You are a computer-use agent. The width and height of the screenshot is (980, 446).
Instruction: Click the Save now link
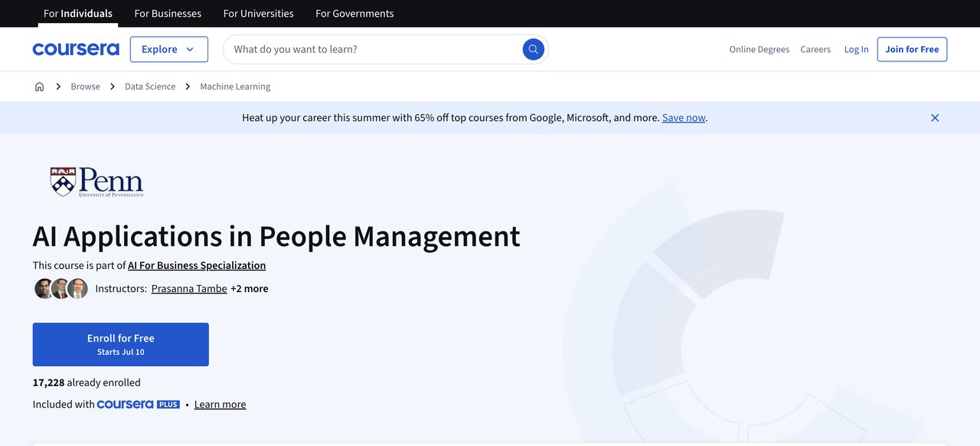tap(684, 118)
